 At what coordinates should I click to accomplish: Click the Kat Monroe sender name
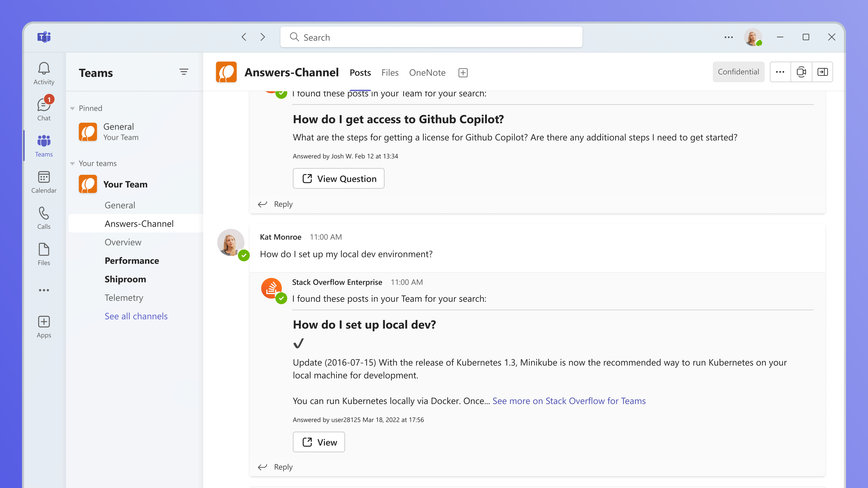pos(281,237)
